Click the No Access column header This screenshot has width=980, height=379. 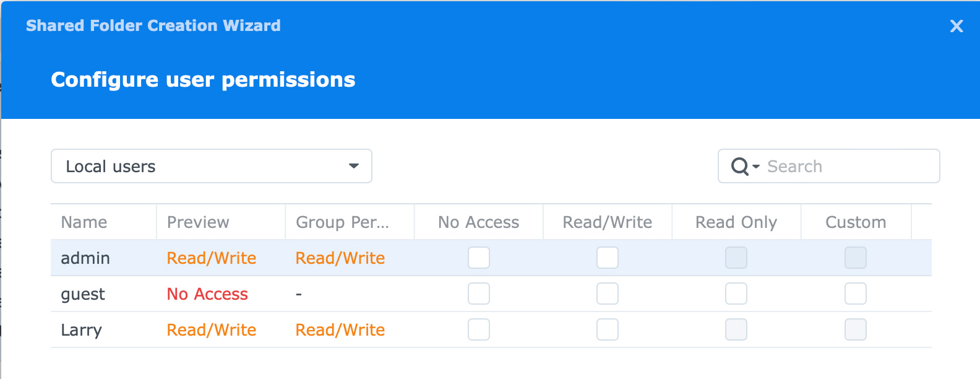pyautogui.click(x=478, y=222)
